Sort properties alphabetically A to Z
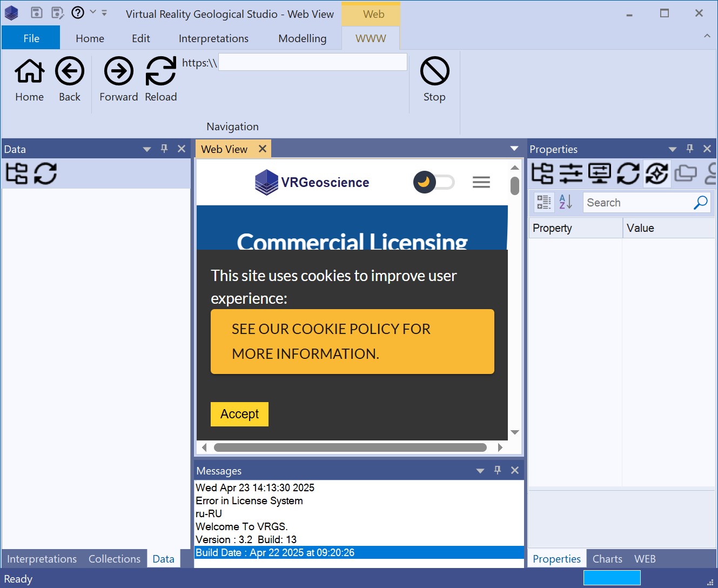Screen dimensions: 718x588 (x=566, y=202)
